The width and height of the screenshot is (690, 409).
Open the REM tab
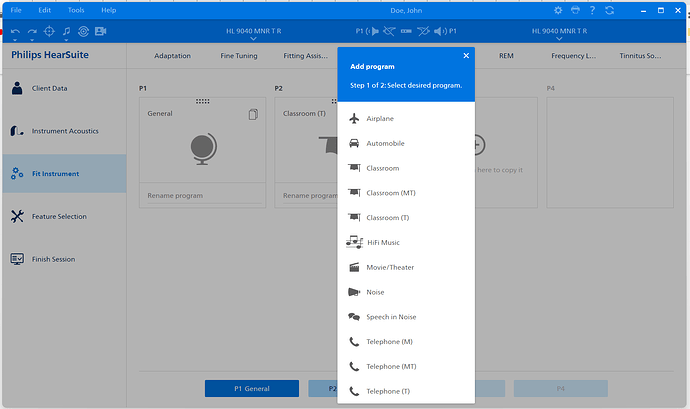tap(506, 55)
